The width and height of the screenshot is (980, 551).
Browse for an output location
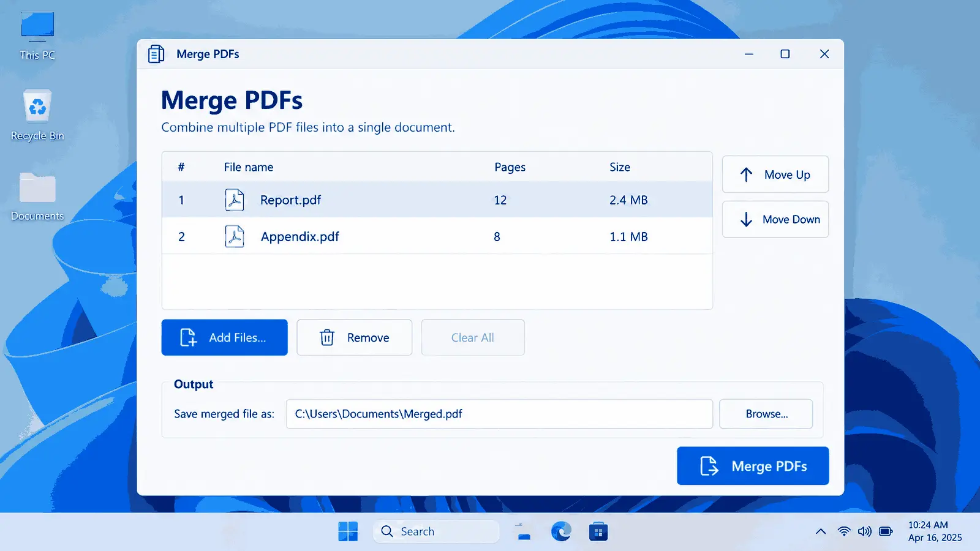[766, 414]
